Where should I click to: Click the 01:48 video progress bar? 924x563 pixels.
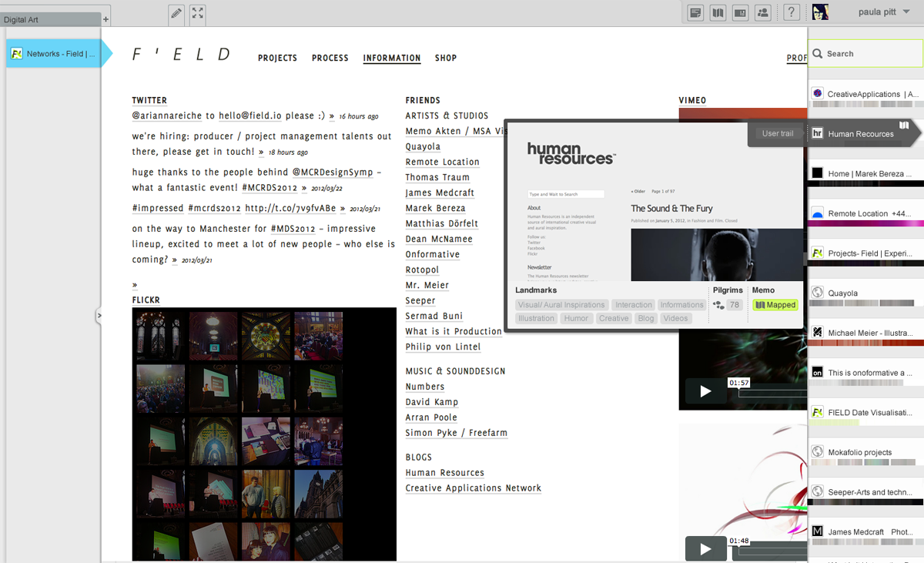tap(772, 550)
